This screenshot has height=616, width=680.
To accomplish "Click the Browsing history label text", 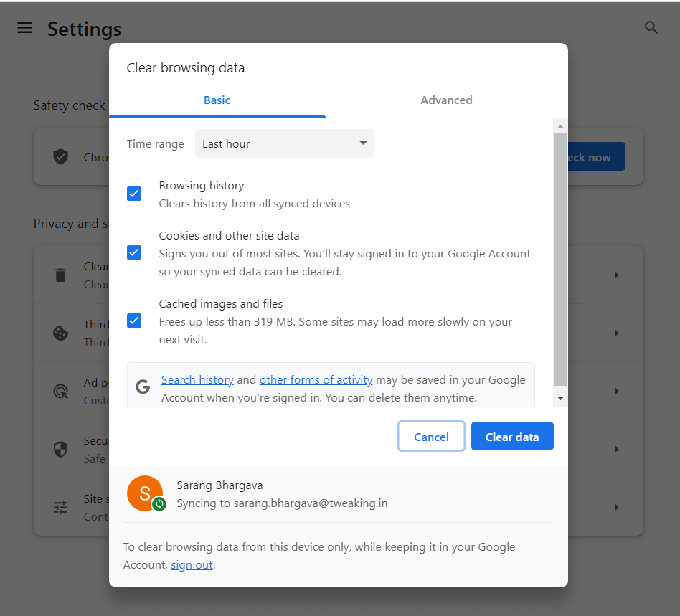I will (202, 186).
